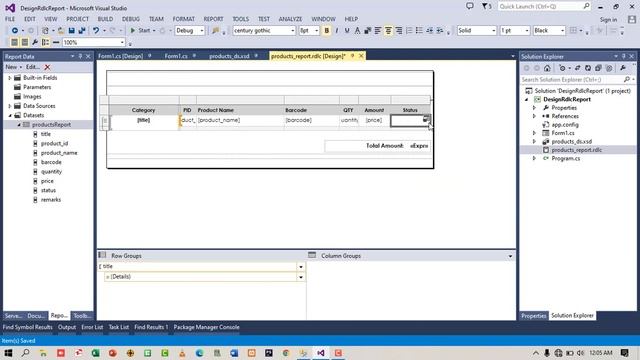The image size is (640, 360).
Task: Click the decrease indent icon
Action: pos(429,31)
